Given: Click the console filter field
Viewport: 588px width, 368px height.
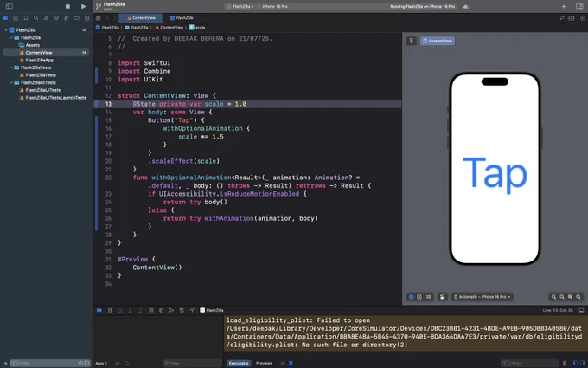Looking at the screenshot, I should click(529, 363).
